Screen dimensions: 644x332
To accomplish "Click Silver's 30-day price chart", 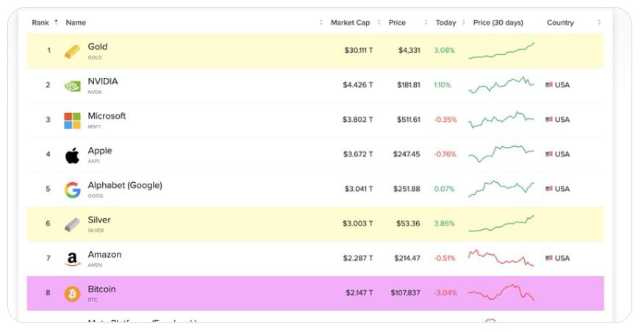I will point(501,223).
